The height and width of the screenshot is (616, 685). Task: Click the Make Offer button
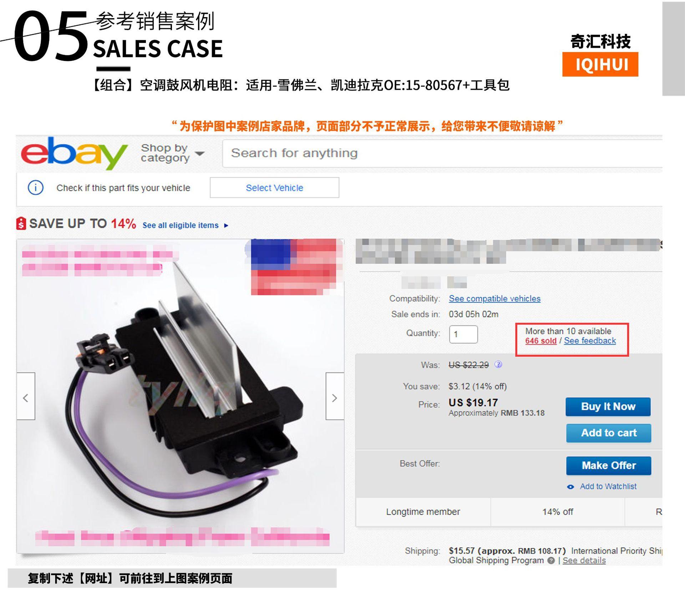click(609, 466)
